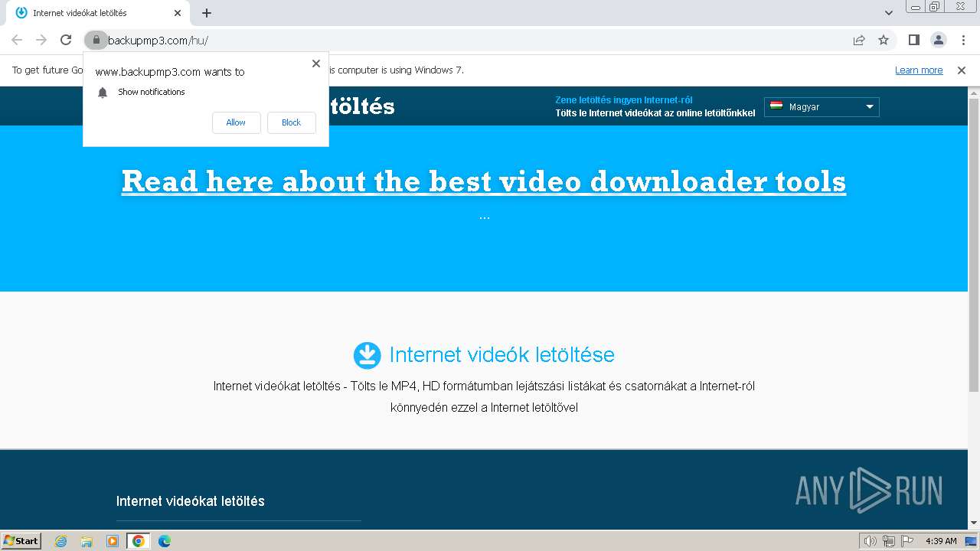Click the address bar URL
The image size is (980, 551).
point(158,41)
